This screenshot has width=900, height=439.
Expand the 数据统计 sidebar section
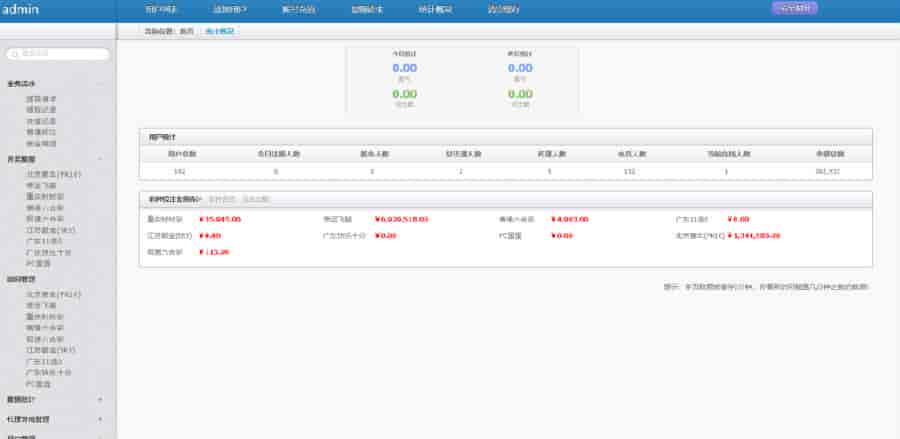point(100,399)
